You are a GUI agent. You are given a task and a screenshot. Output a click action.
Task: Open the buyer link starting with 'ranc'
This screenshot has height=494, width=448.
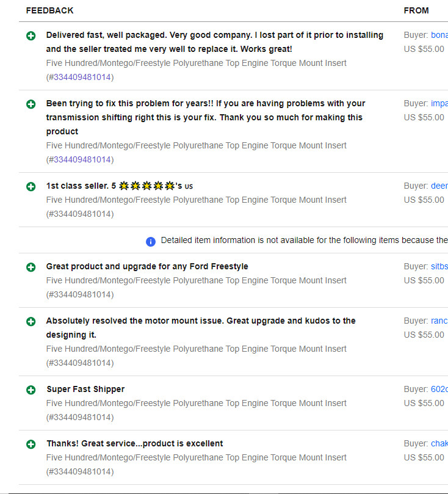coord(439,321)
